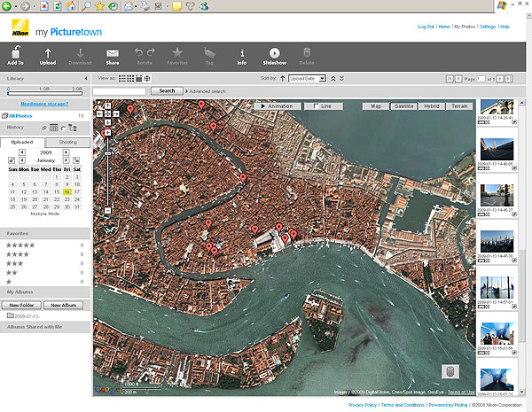The height and width of the screenshot is (412, 532).
Task: Play the map Animation
Action: (x=278, y=106)
